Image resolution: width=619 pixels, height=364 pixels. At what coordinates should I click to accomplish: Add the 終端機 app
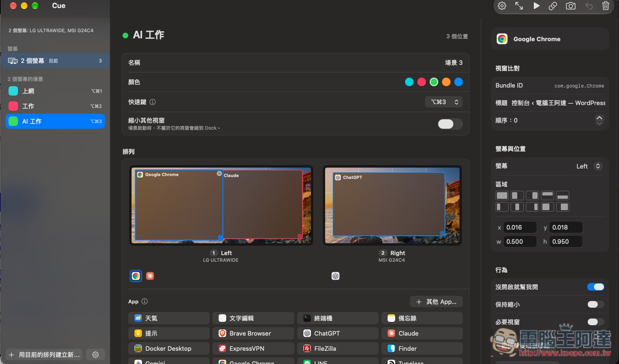point(338,318)
